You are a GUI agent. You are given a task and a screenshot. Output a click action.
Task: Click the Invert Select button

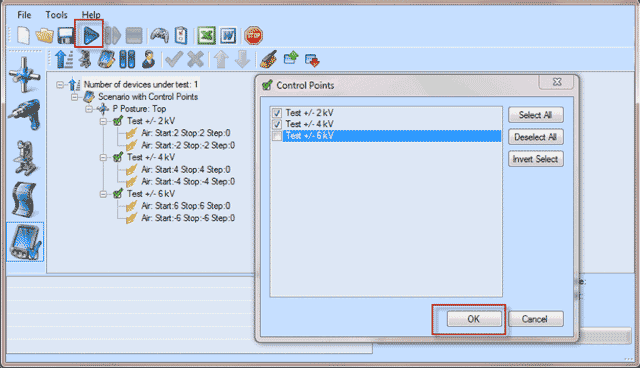point(536,159)
